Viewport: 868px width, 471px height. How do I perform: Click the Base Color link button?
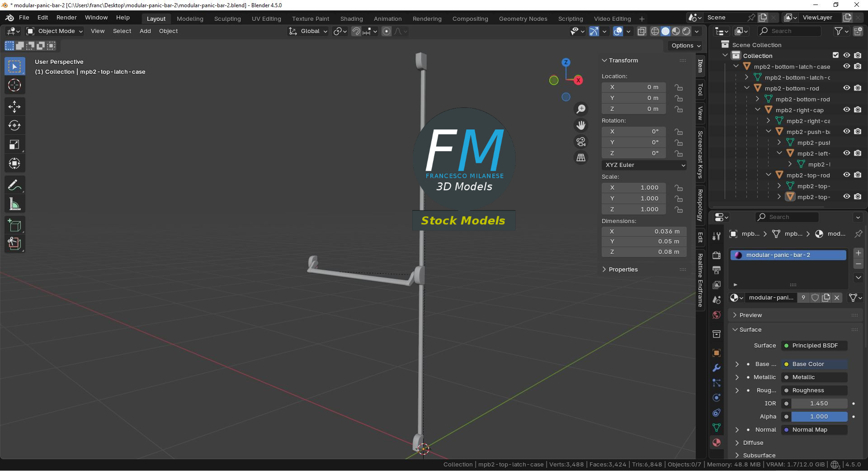[814, 364]
